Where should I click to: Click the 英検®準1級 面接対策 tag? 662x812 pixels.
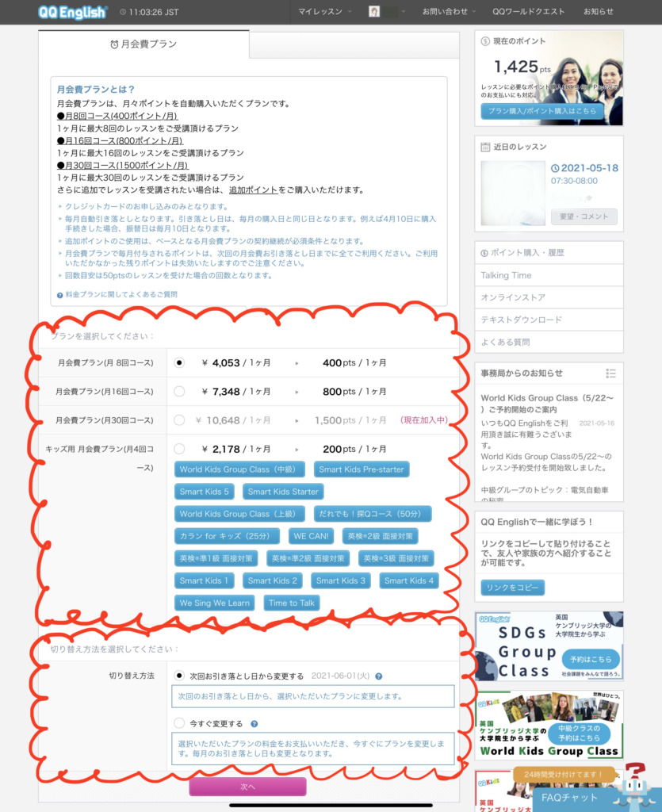point(216,559)
